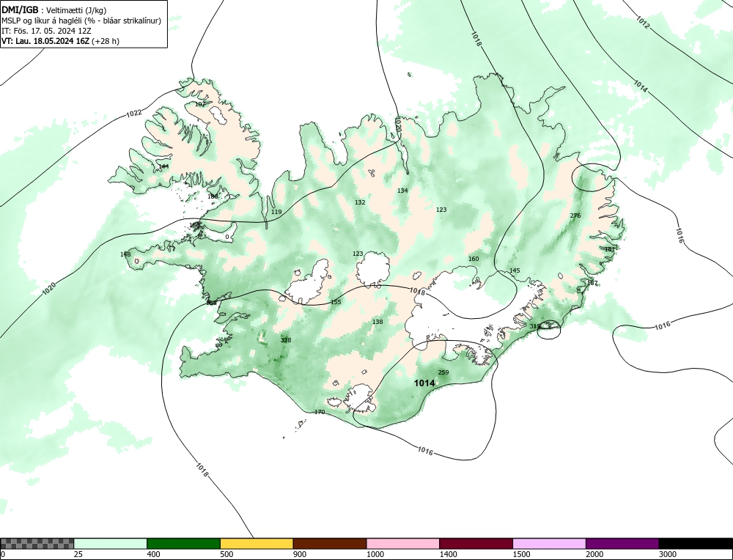733x560 pixels.
Task: Click the legend scale number 900
Action: (x=300, y=554)
